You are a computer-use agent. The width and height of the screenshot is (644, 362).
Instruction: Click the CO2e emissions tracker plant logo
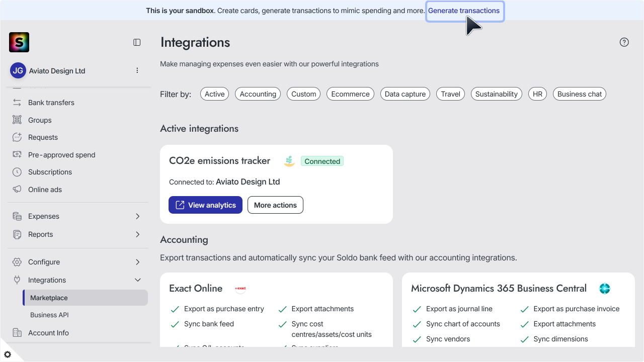[289, 161]
